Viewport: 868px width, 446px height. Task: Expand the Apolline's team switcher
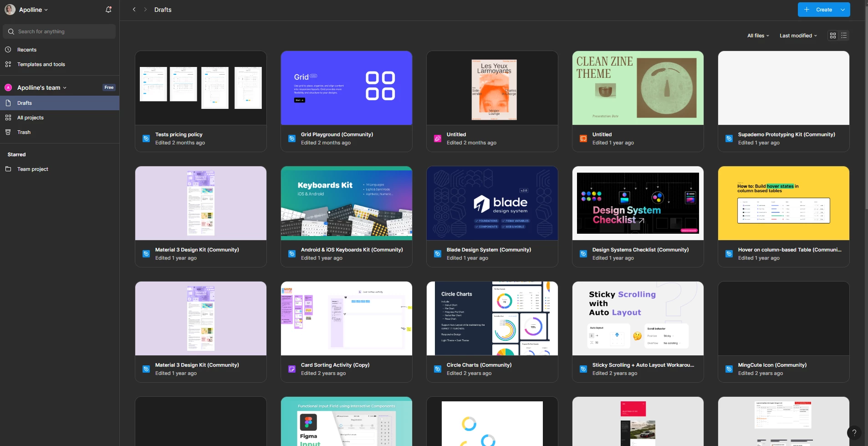click(x=42, y=87)
